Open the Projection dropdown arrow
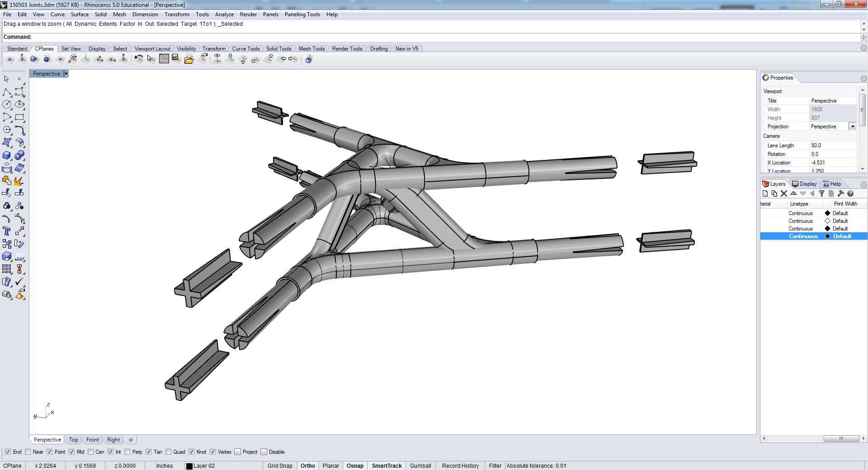The height and width of the screenshot is (470, 868). (852, 127)
